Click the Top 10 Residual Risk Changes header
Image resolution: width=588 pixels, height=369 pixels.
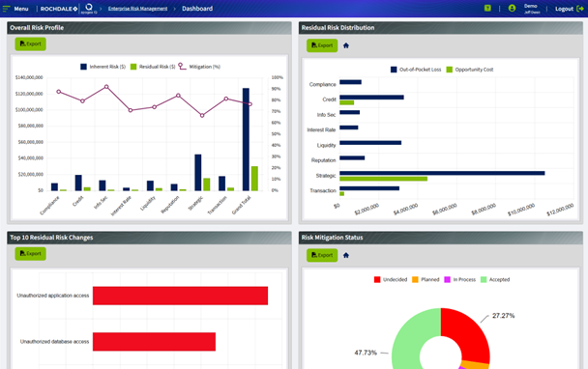(149, 238)
